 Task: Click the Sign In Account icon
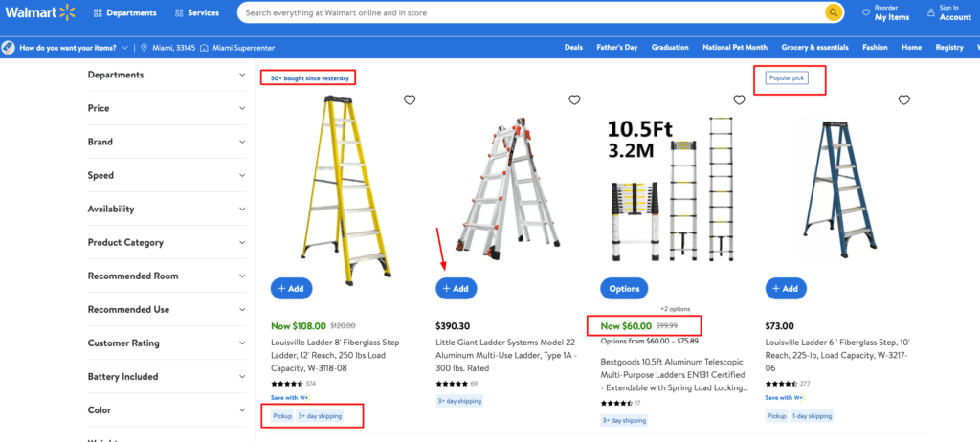pyautogui.click(x=929, y=10)
